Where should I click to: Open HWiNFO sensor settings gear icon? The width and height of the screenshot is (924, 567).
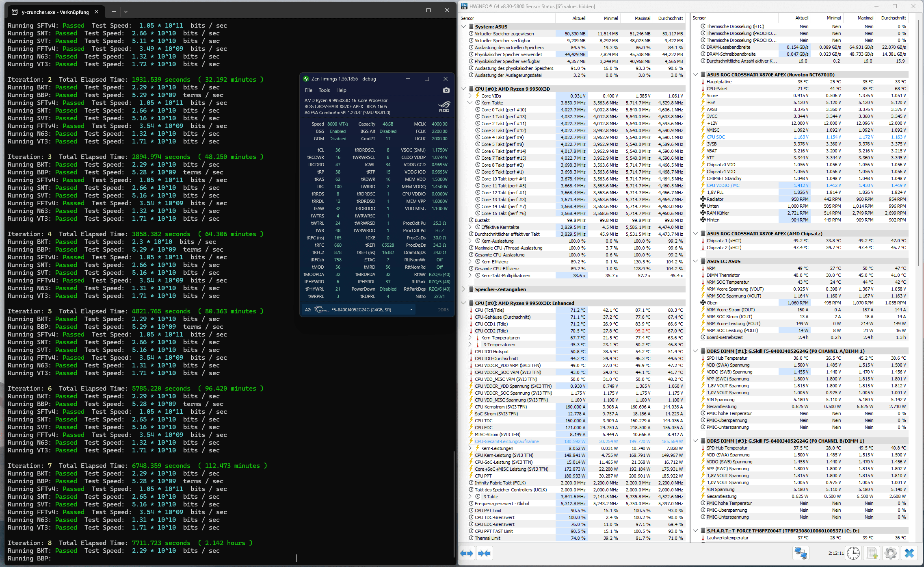(890, 553)
